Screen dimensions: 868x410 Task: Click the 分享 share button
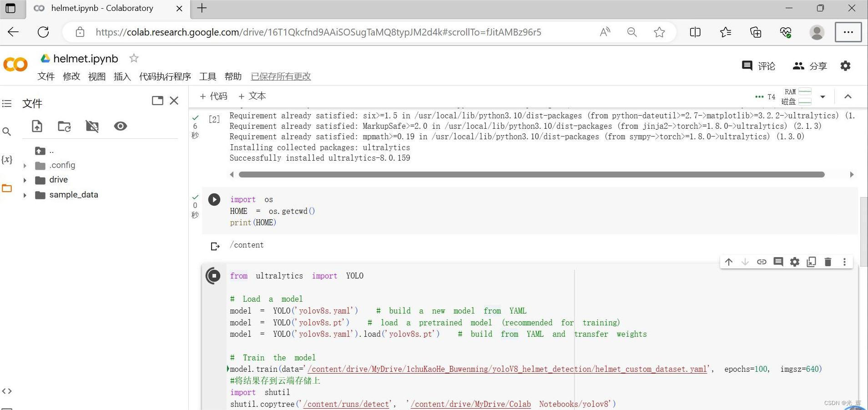click(x=809, y=66)
